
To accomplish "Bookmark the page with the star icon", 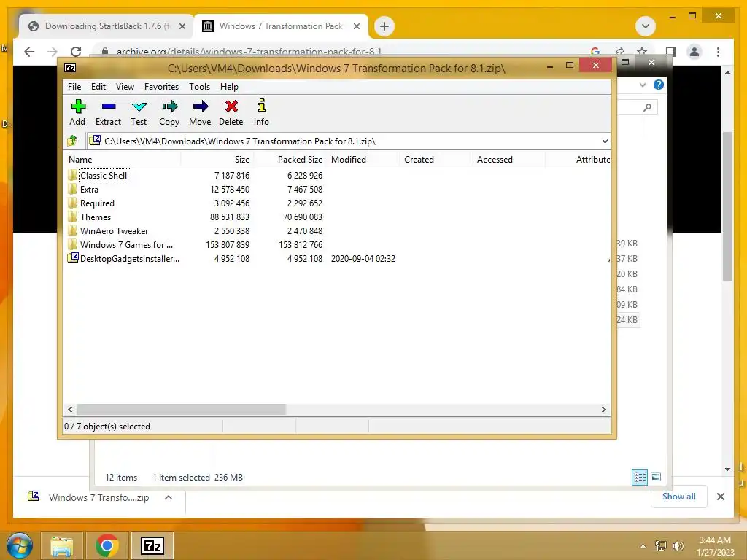I will (642, 51).
